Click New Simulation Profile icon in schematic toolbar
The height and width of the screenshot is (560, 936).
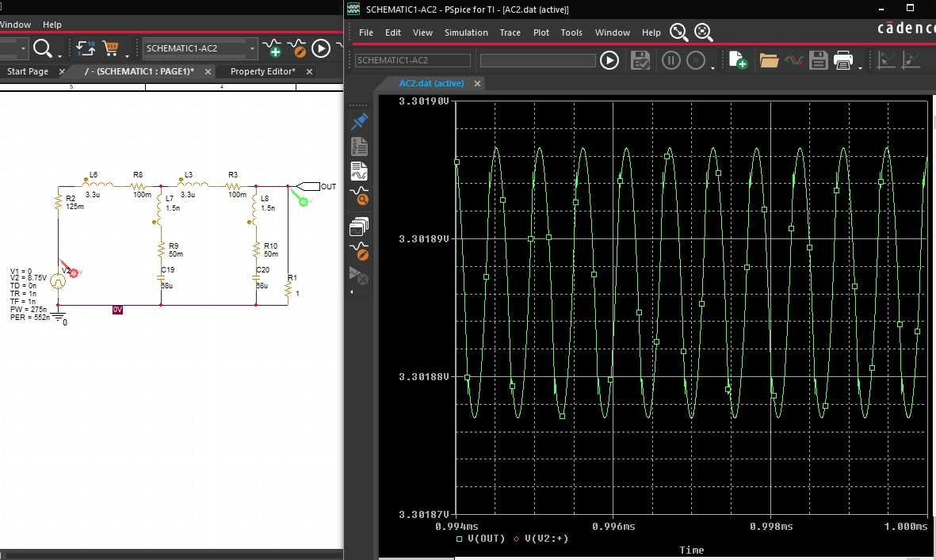click(x=272, y=49)
